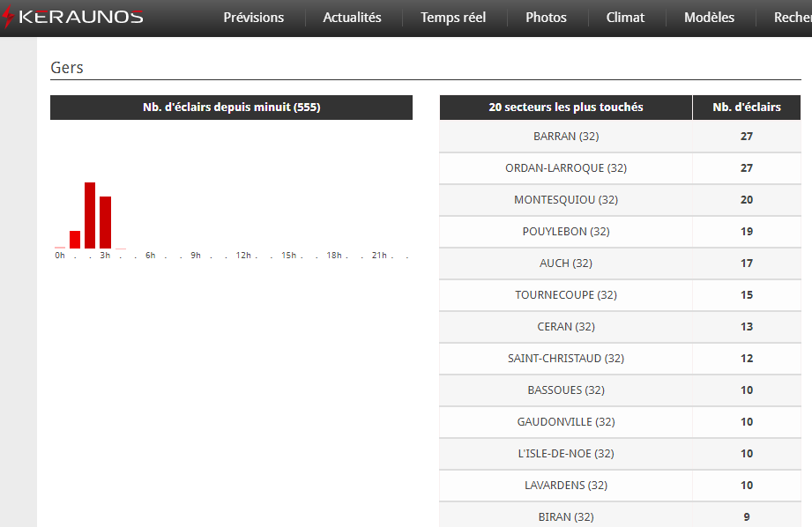The height and width of the screenshot is (527, 812).
Task: Open L'ISLE-DE-NOE (32) sector
Action: point(566,454)
